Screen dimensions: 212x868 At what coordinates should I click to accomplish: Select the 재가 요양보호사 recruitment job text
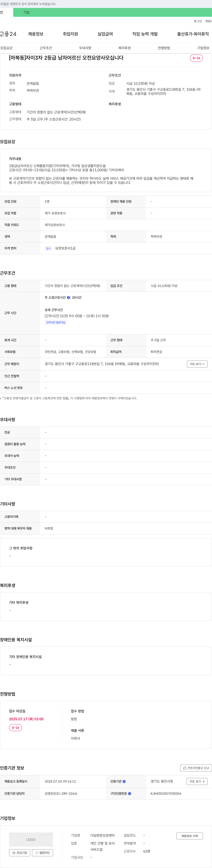point(55,213)
